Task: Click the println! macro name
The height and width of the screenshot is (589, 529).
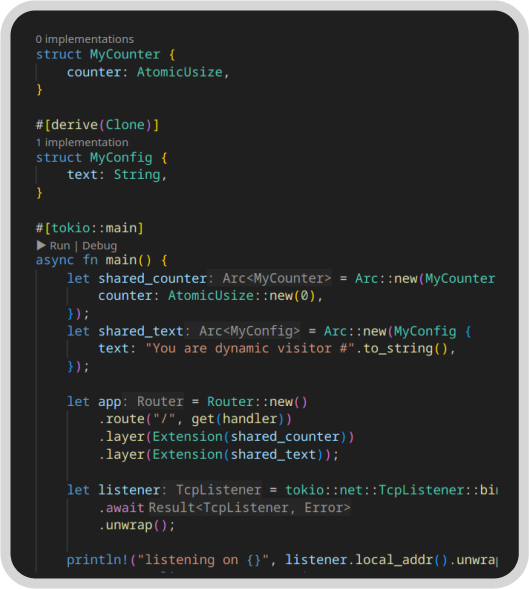Action: point(97,560)
